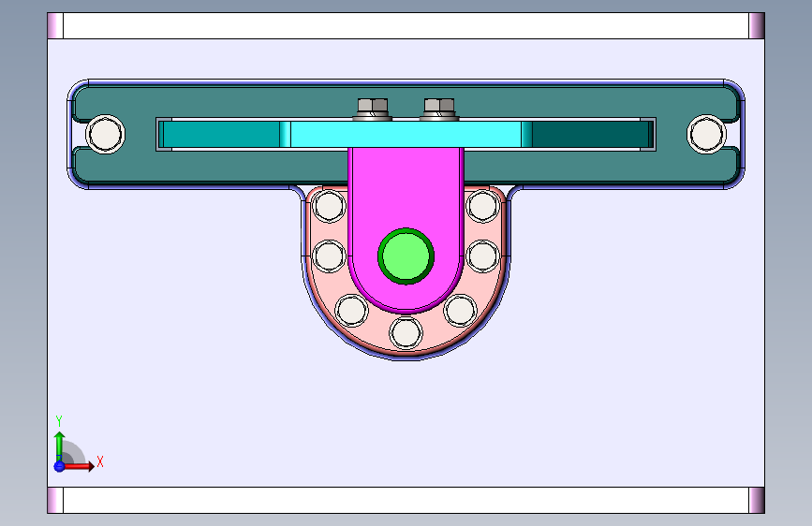The image size is (812, 526).
Task: Click the blue origin sphere of the triad
Action: 59,466
